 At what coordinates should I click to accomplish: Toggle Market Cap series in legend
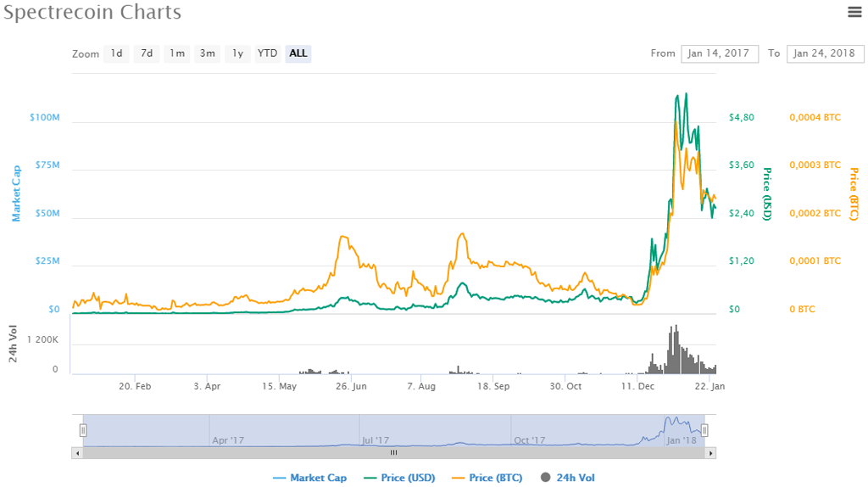pyautogui.click(x=310, y=478)
